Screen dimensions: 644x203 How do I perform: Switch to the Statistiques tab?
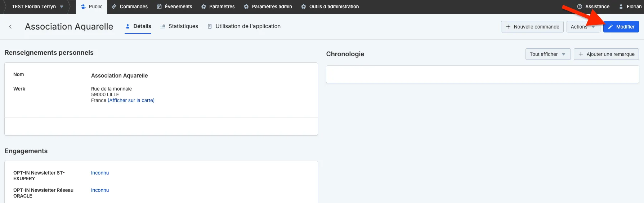pos(179,26)
